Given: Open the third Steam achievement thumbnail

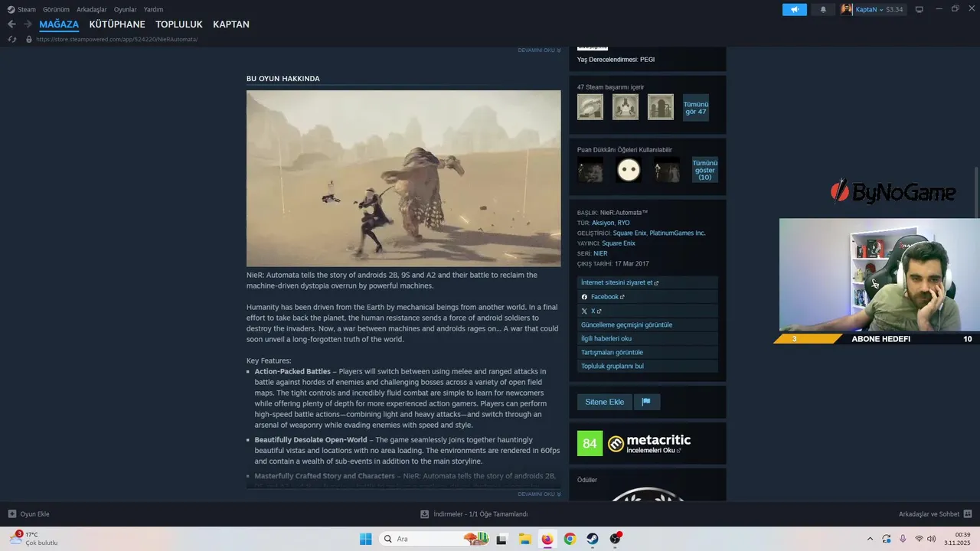Looking at the screenshot, I should pyautogui.click(x=661, y=107).
